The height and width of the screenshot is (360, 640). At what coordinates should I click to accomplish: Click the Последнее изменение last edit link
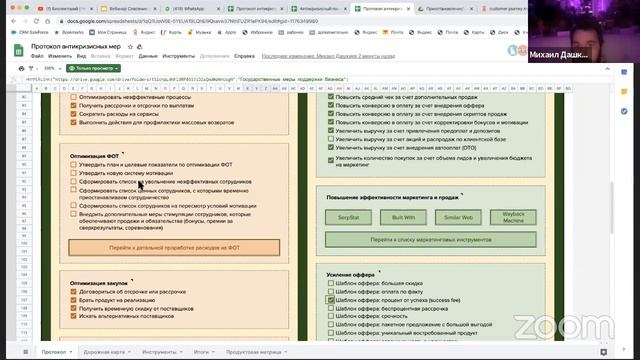point(328,56)
